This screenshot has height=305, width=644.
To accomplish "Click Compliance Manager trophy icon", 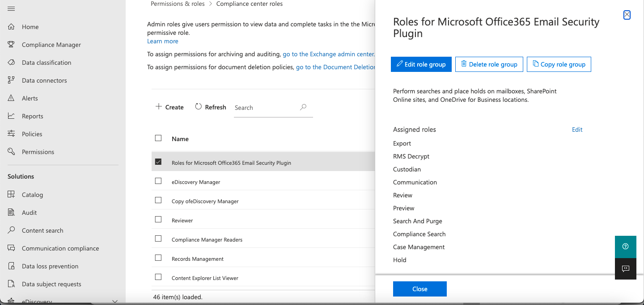I will [x=12, y=45].
